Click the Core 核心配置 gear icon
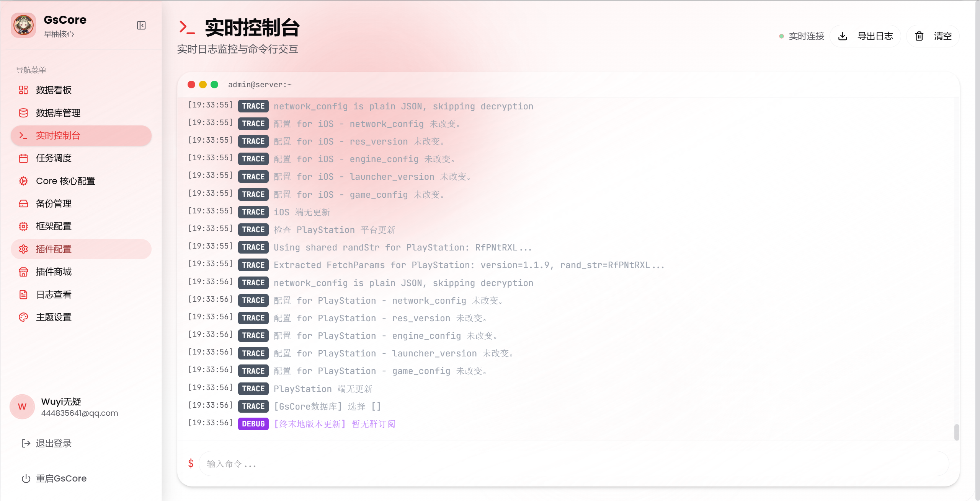Viewport: 980px width, 501px height. [x=23, y=181]
